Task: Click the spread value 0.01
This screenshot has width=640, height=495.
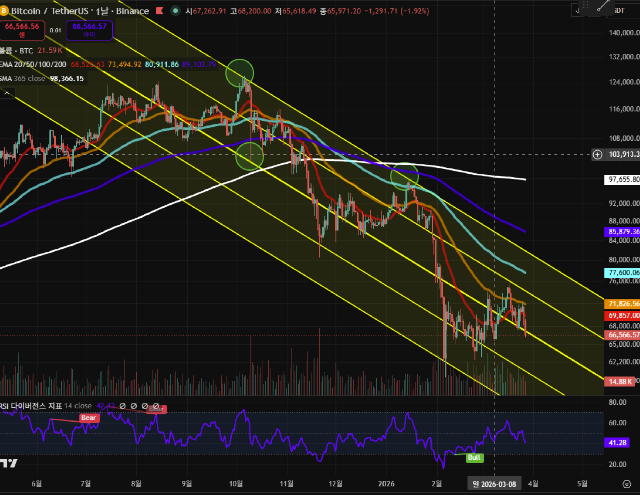Action: [x=56, y=30]
